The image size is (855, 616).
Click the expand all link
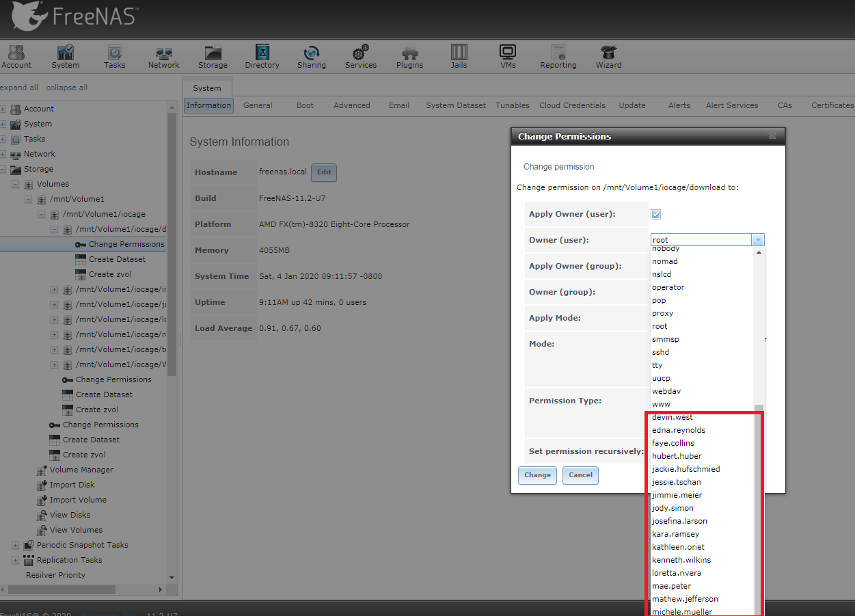[x=19, y=88]
